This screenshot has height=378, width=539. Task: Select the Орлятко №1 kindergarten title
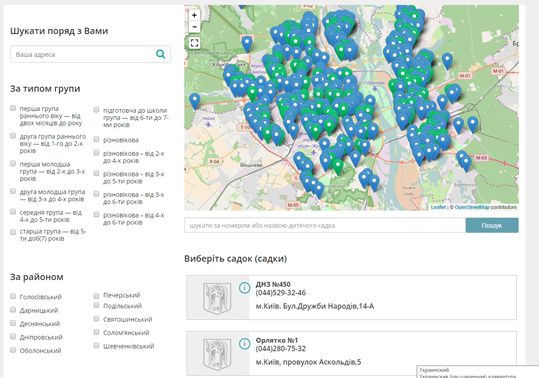(x=277, y=341)
